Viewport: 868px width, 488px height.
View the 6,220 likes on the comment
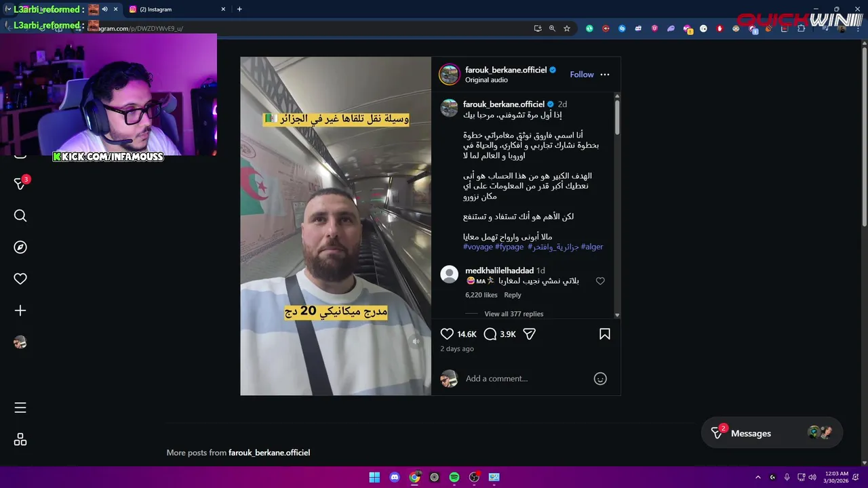tap(481, 295)
